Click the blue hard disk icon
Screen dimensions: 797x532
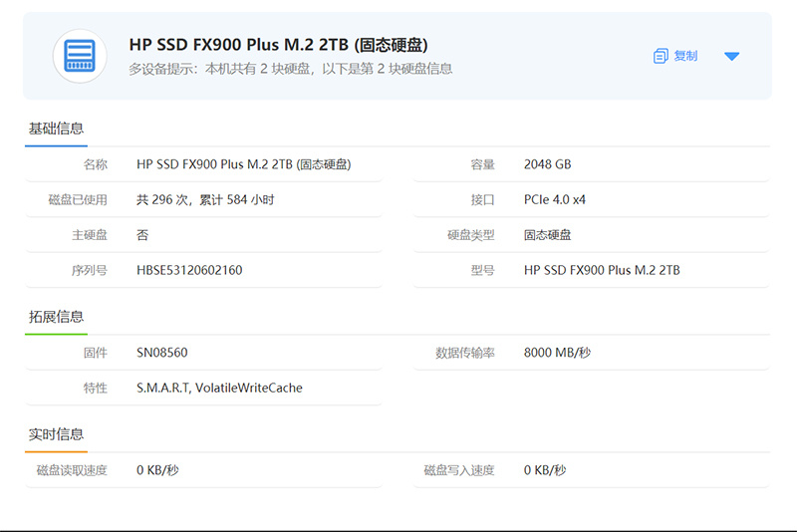[x=80, y=56]
